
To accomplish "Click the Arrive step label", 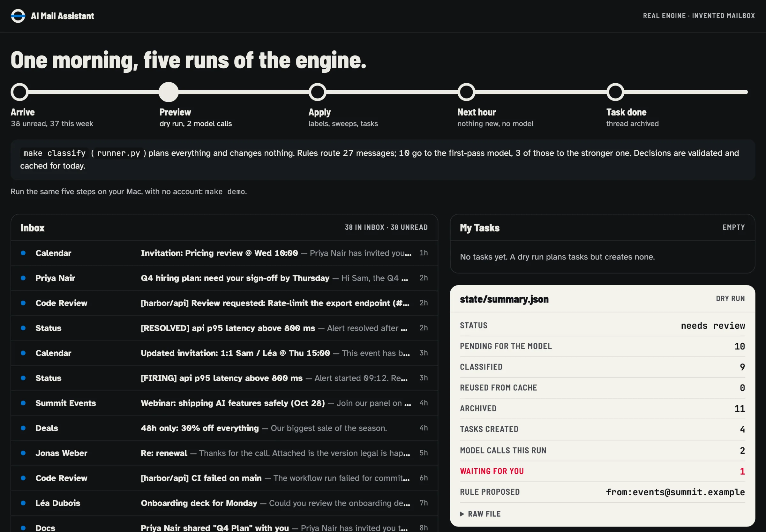I will coord(23,112).
